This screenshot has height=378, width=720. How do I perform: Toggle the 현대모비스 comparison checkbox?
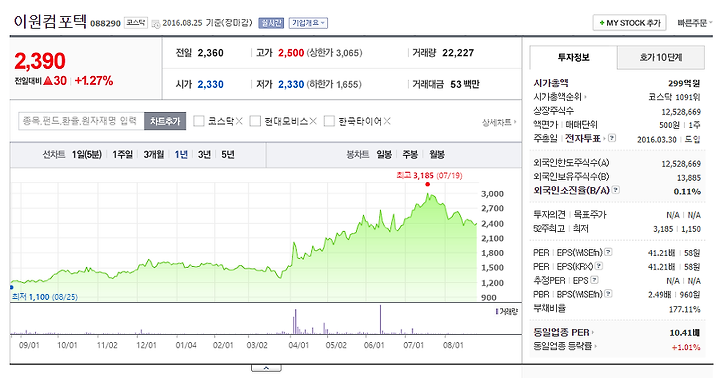click(255, 121)
